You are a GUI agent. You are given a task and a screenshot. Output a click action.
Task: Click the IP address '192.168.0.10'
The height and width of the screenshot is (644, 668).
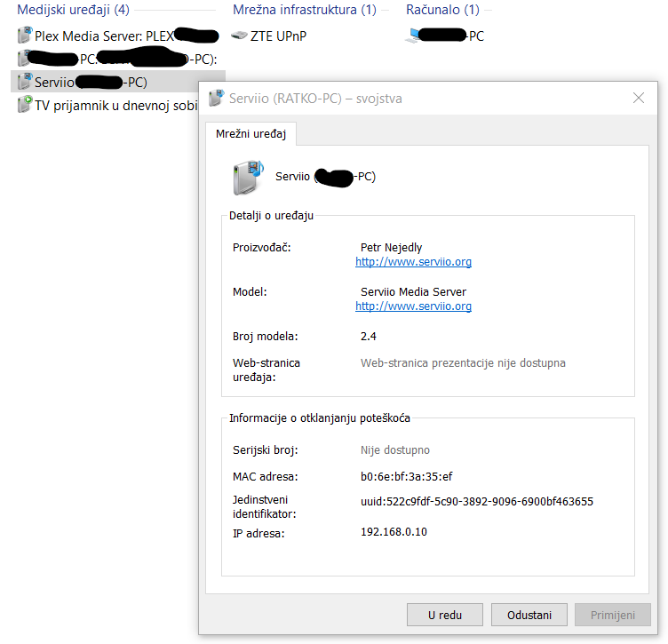point(394,531)
